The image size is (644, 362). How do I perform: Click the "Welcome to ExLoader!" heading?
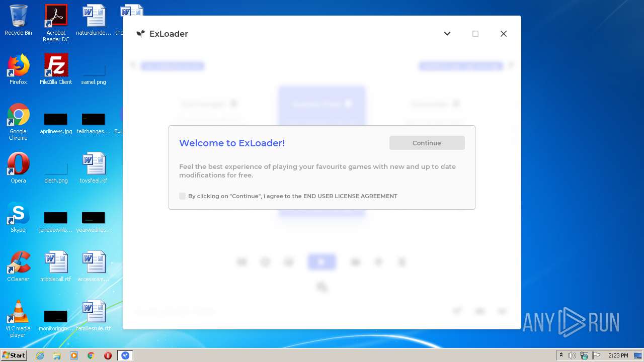[232, 143]
